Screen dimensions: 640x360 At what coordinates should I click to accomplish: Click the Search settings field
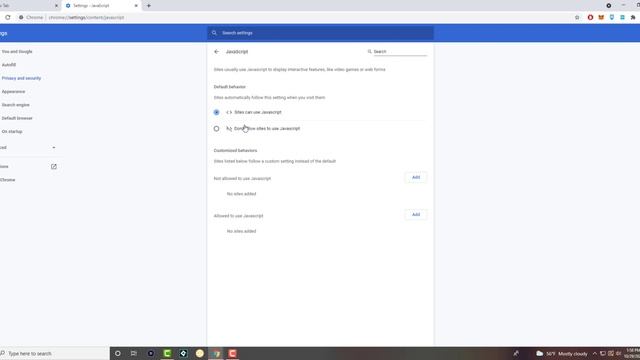[320, 33]
